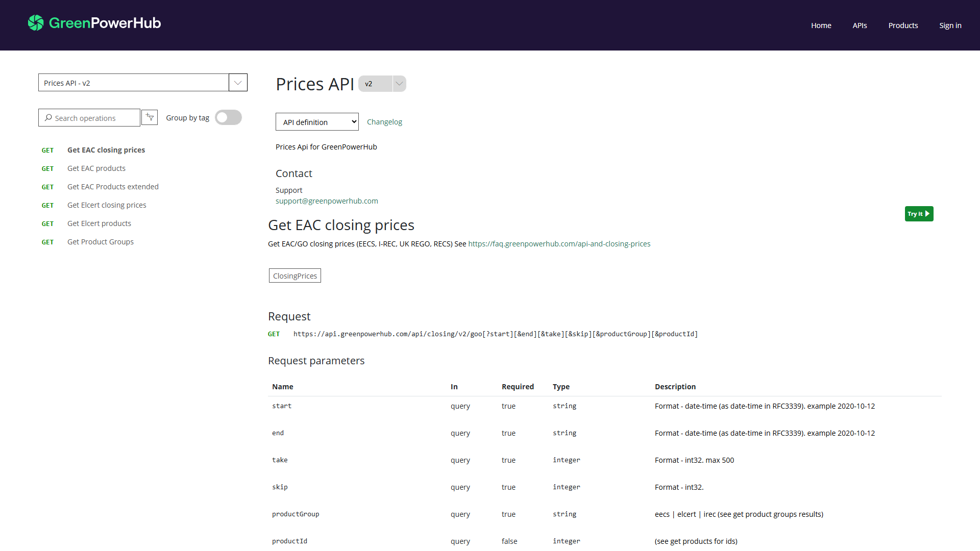The image size is (980, 551).
Task: Focus the Search operations input field
Action: pyautogui.click(x=89, y=118)
